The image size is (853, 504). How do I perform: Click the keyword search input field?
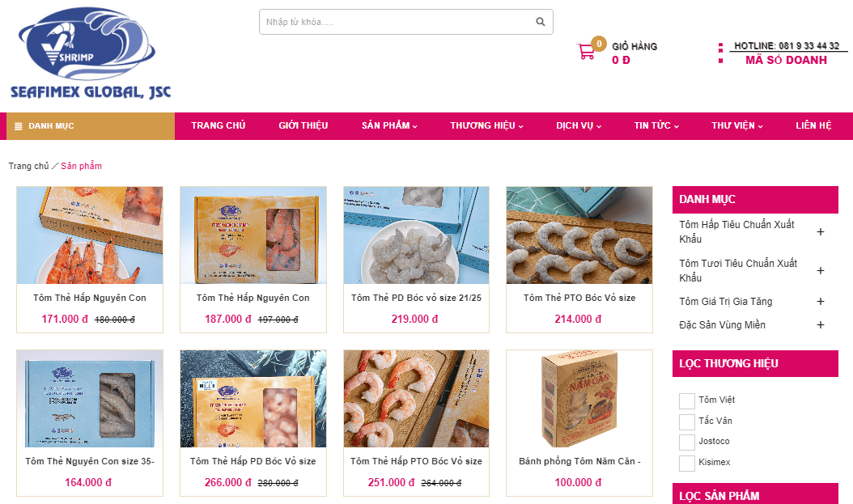click(x=397, y=22)
